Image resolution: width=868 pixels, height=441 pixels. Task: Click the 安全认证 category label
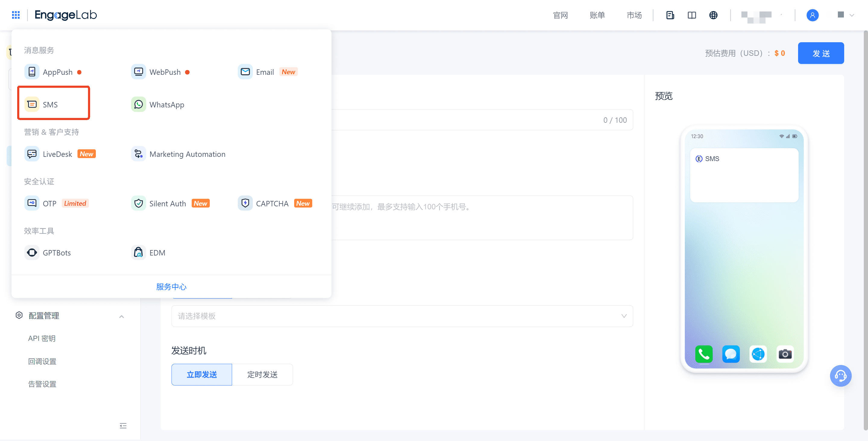[x=39, y=181]
